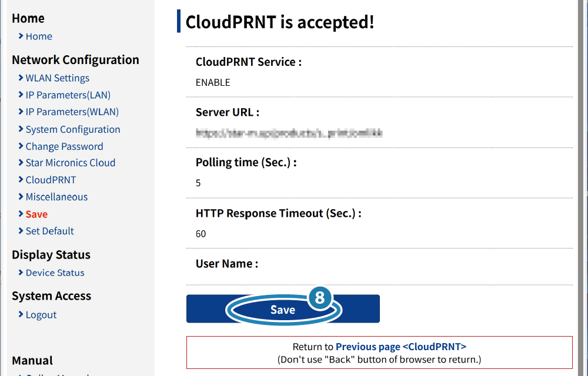Click the big blue Save button

[x=283, y=308]
